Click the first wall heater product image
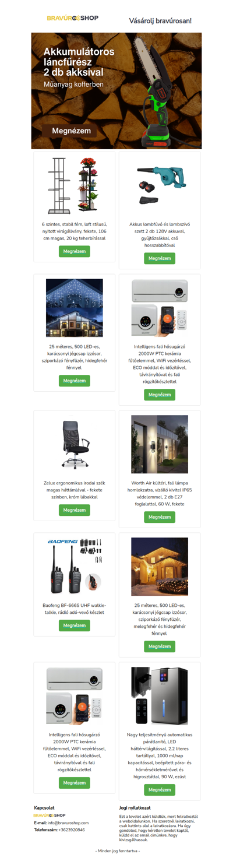Screen dimensions: 233x868 coord(160,308)
